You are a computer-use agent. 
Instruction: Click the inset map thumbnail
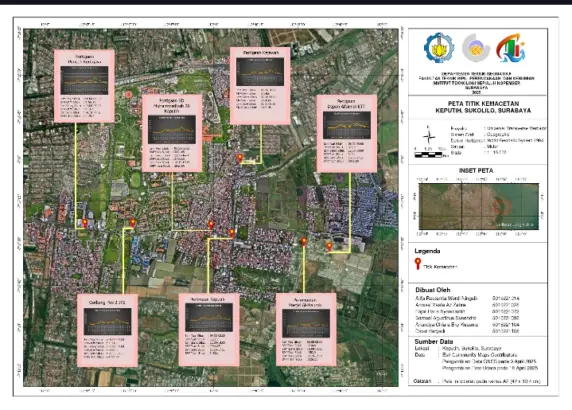pyautogui.click(x=479, y=206)
